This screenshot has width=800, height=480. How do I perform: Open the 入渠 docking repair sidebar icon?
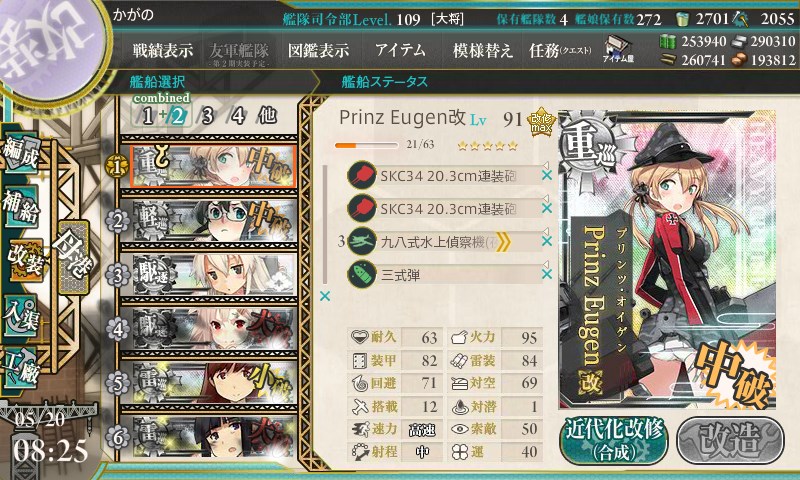(x=21, y=317)
